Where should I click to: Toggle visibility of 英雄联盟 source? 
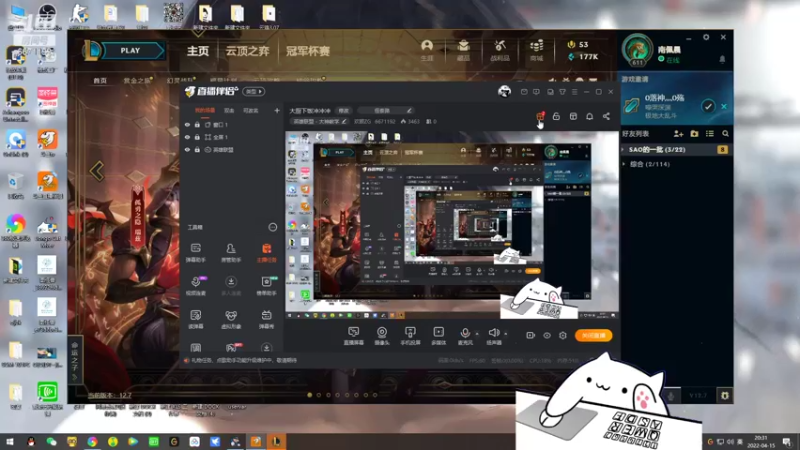pos(187,150)
